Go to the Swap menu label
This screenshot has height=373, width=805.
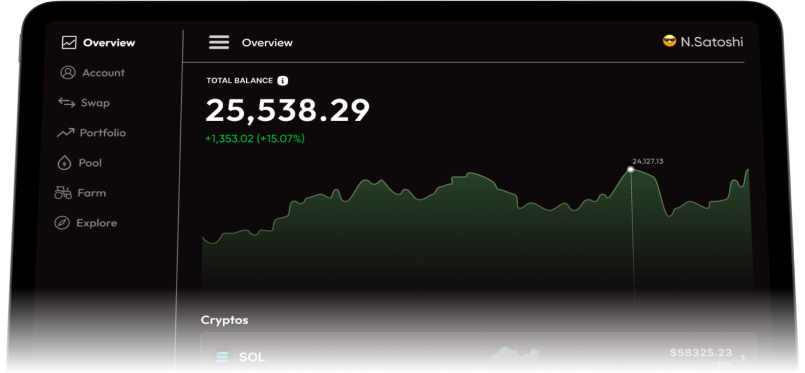(x=95, y=103)
